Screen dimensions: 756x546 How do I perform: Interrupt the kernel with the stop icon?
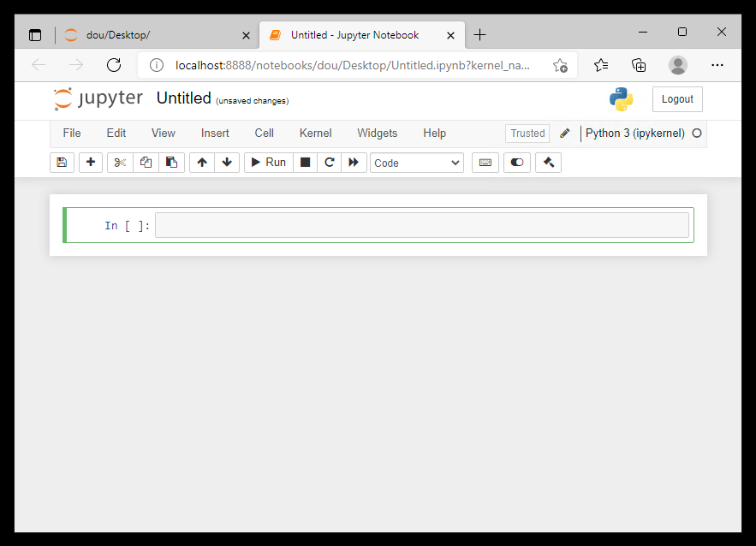305,163
